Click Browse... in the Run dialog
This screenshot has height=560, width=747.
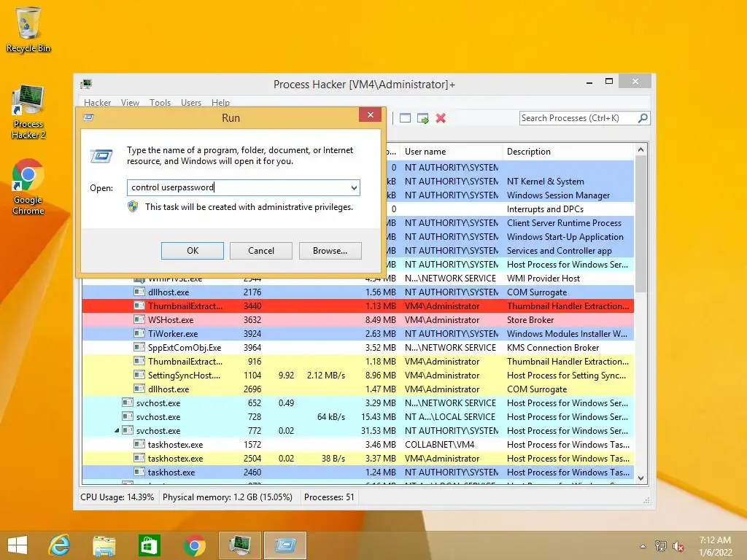click(330, 251)
